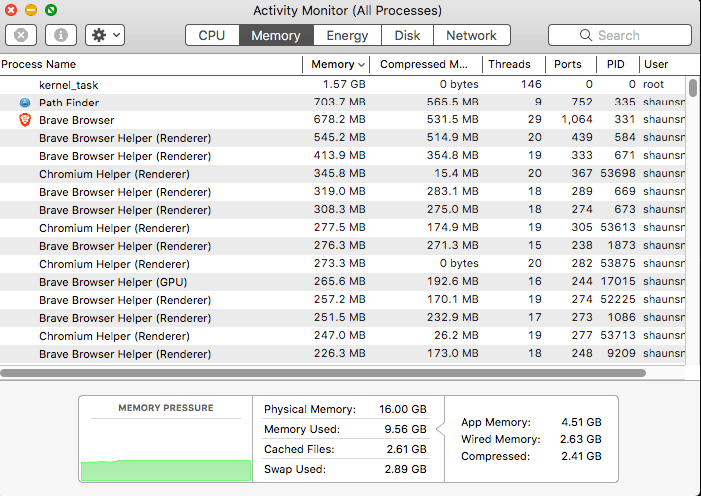Select Chromium Helper with PID 53713
Screen dimensions: 701x496
[342, 335]
